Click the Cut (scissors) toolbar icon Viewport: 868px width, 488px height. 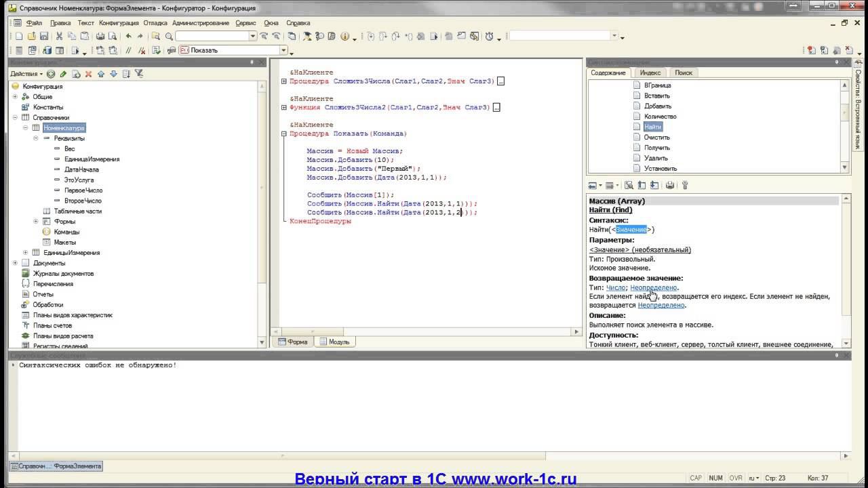[60, 37]
